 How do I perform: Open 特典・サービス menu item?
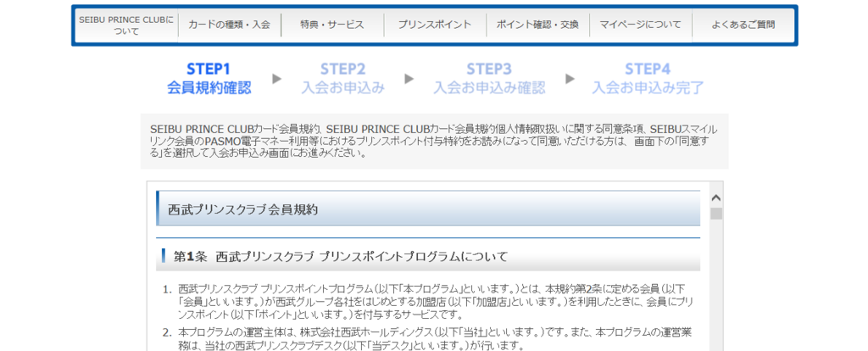click(332, 25)
